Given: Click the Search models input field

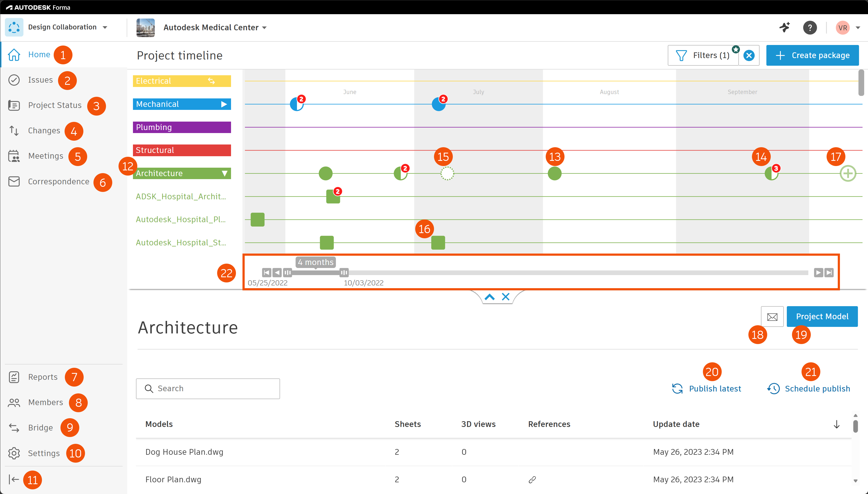Looking at the screenshot, I should (x=208, y=388).
